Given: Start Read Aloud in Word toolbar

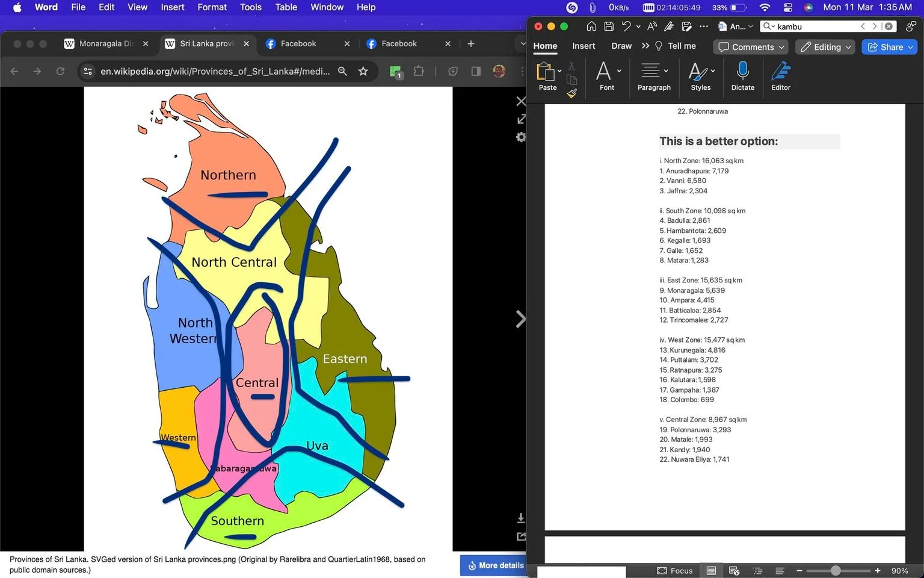Looking at the screenshot, I should coord(652,26).
